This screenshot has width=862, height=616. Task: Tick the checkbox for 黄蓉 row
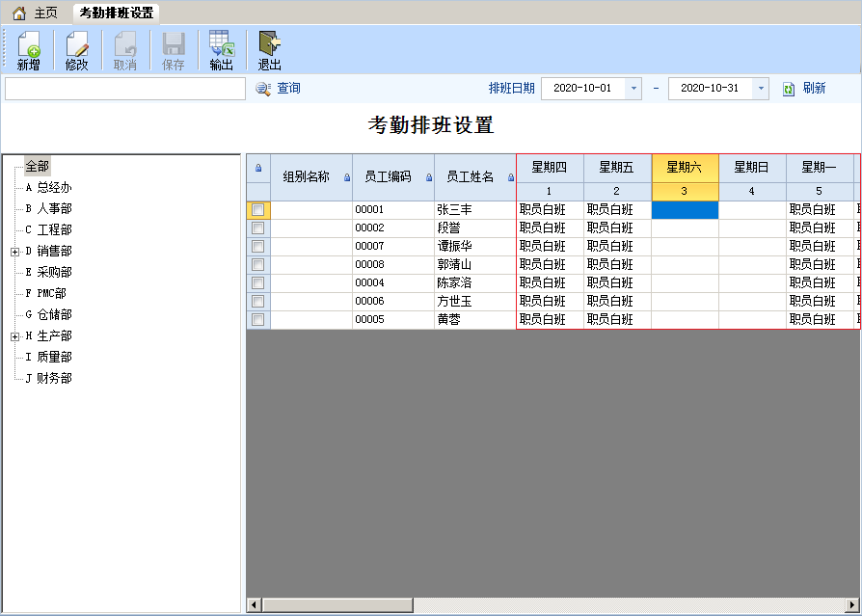(x=257, y=319)
